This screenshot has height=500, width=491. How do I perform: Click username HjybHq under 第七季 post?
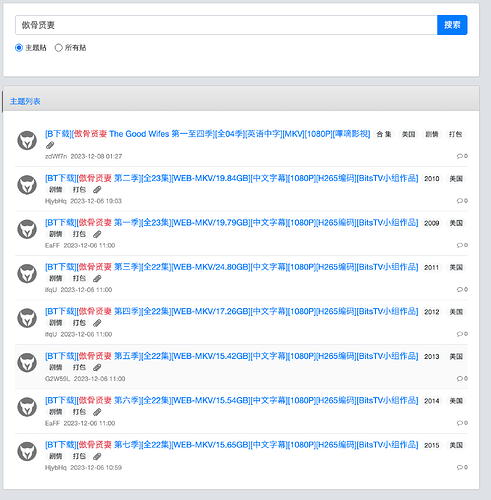[x=56, y=468]
